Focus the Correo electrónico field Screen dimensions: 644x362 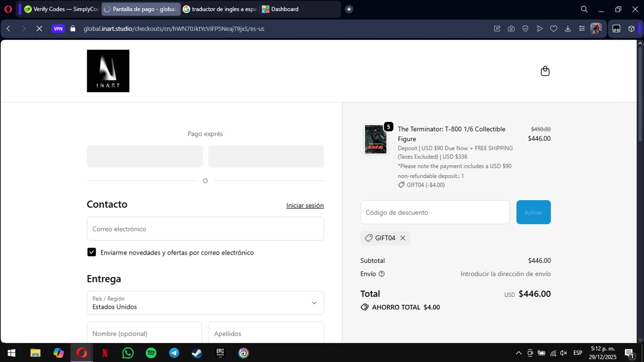[205, 229]
